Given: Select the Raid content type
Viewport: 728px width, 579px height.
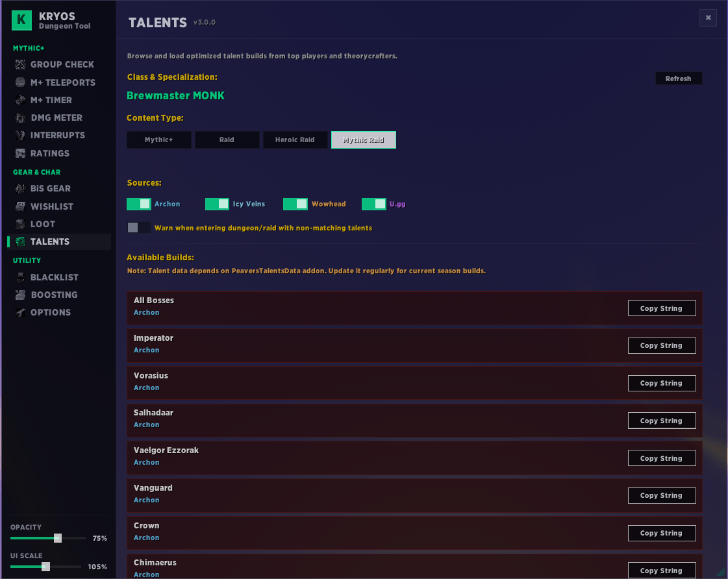Looking at the screenshot, I should coord(227,140).
